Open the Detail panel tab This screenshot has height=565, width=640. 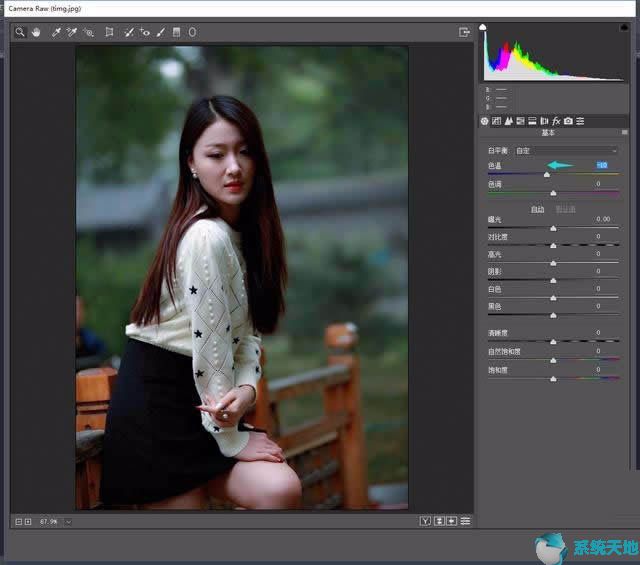[x=509, y=121]
